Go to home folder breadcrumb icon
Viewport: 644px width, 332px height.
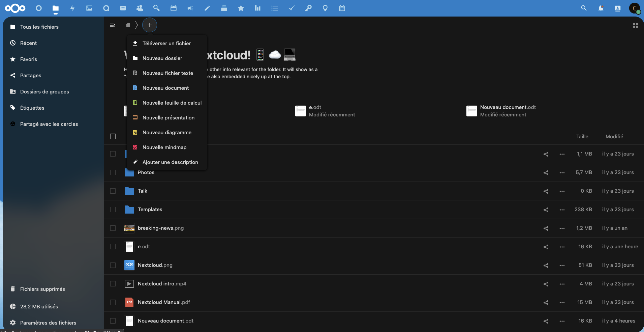(x=128, y=25)
